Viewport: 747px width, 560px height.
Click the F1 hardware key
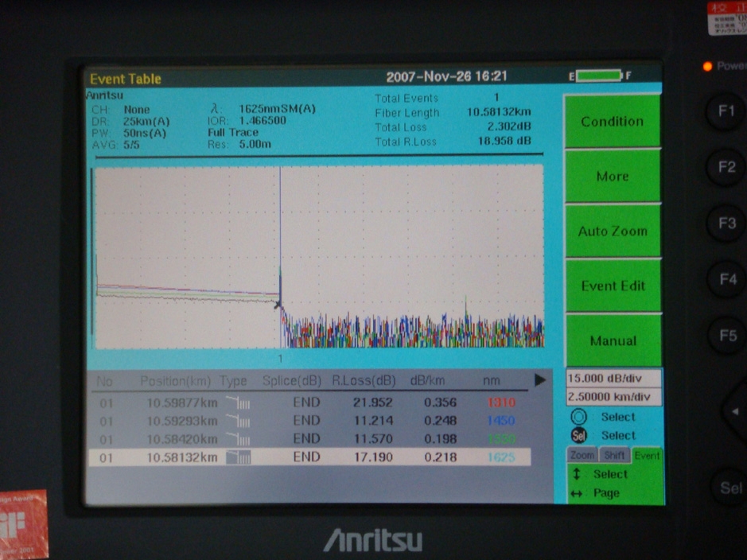[726, 111]
